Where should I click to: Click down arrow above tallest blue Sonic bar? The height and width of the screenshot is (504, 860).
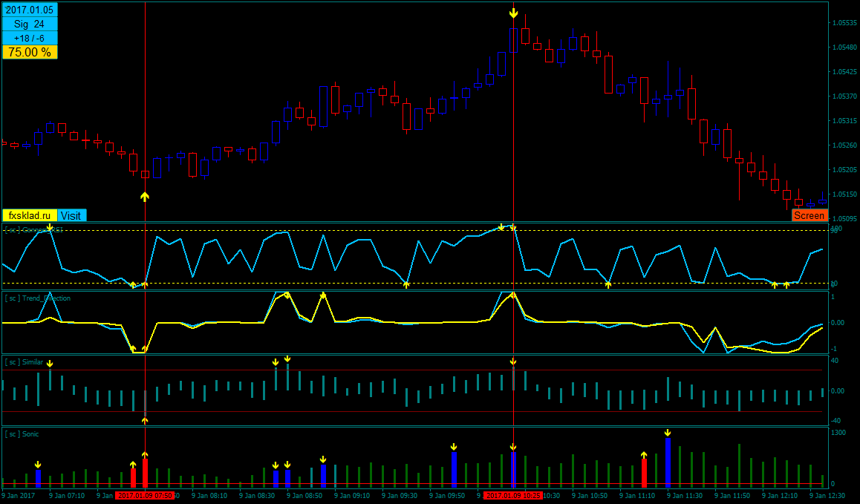coord(668,433)
